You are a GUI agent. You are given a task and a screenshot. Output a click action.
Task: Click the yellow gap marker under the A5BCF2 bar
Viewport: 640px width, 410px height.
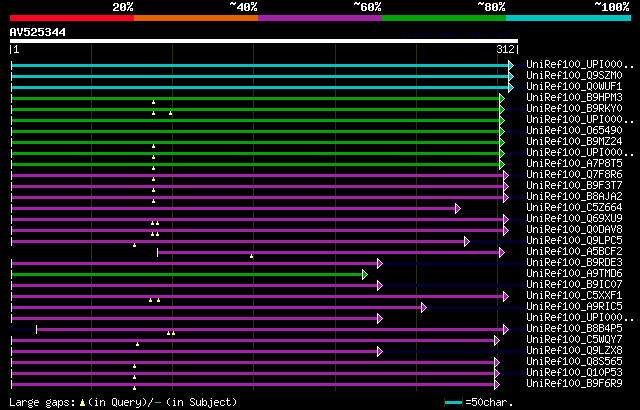point(251,256)
